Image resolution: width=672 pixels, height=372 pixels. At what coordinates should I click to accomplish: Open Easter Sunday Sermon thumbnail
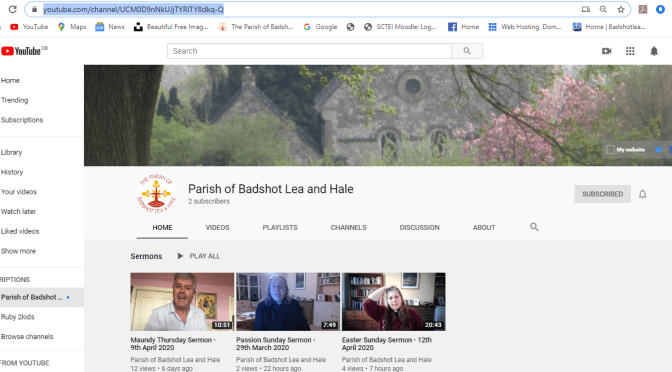[x=393, y=302]
